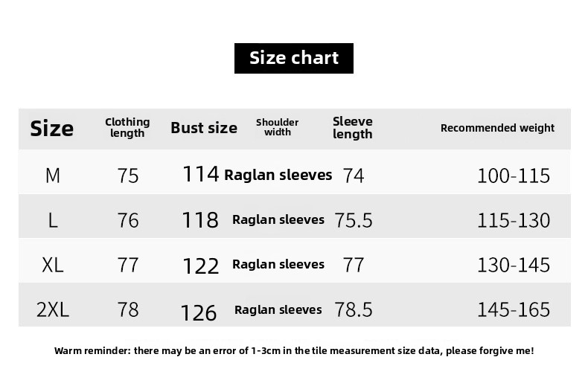This screenshot has height=389, width=588.
Task: Click the 145-165 recommended weight value
Action: (x=514, y=309)
